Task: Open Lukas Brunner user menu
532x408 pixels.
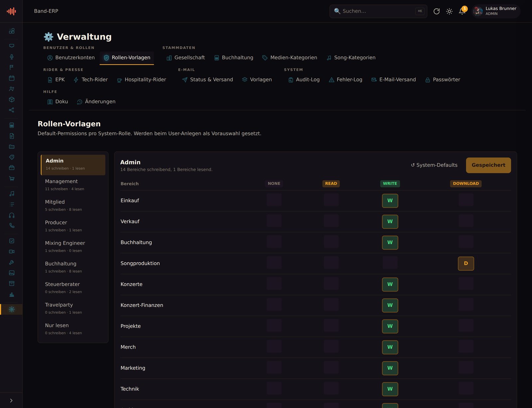Action: click(x=496, y=11)
